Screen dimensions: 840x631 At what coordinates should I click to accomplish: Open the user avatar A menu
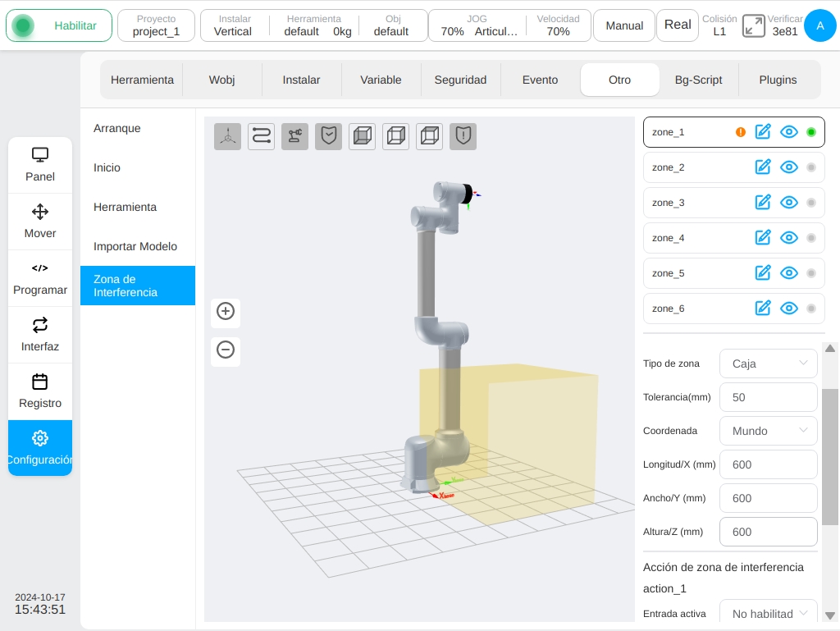(819, 25)
